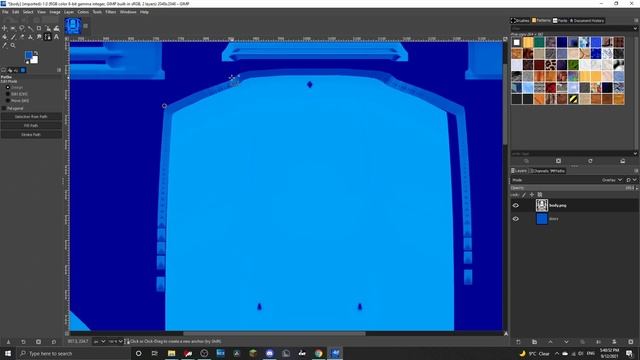Select the Paths tool in toolbox
This screenshot has width=640, height=360.
tap(48, 37)
